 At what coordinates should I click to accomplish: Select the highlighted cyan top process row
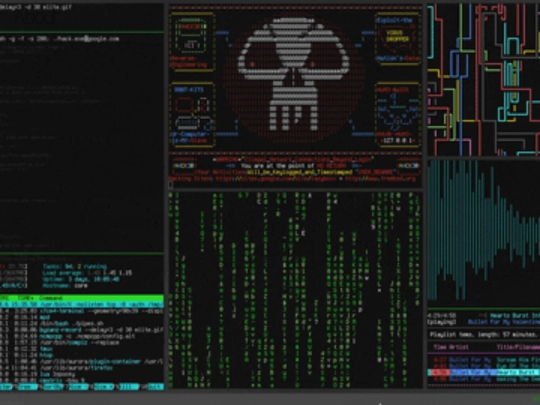82,305
